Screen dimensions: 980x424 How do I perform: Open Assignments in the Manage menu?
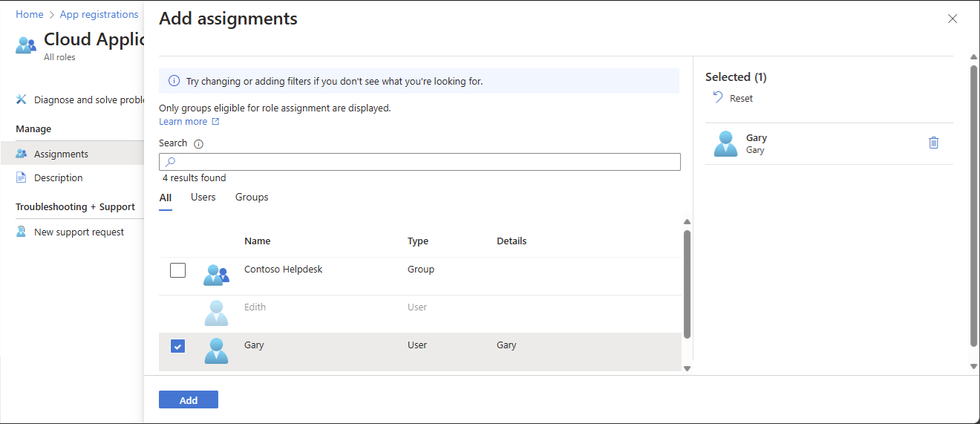pyautogui.click(x=61, y=154)
